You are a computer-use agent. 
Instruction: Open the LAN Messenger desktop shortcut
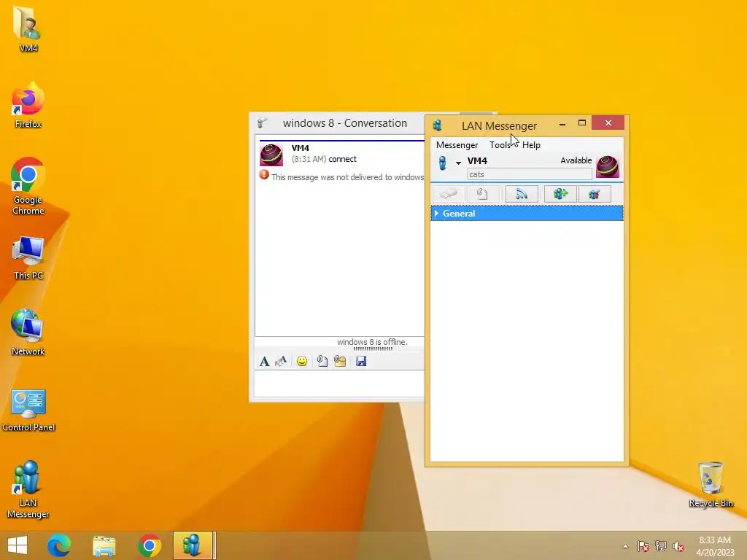click(28, 489)
